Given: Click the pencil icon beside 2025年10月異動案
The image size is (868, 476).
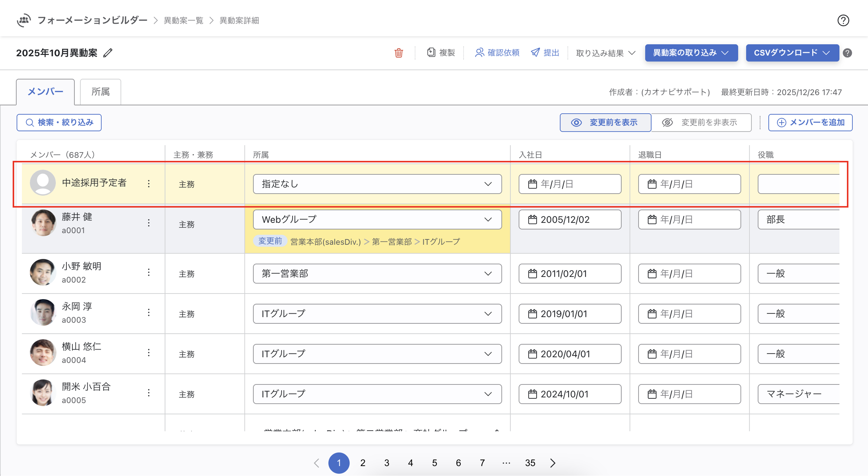Looking at the screenshot, I should [x=108, y=53].
